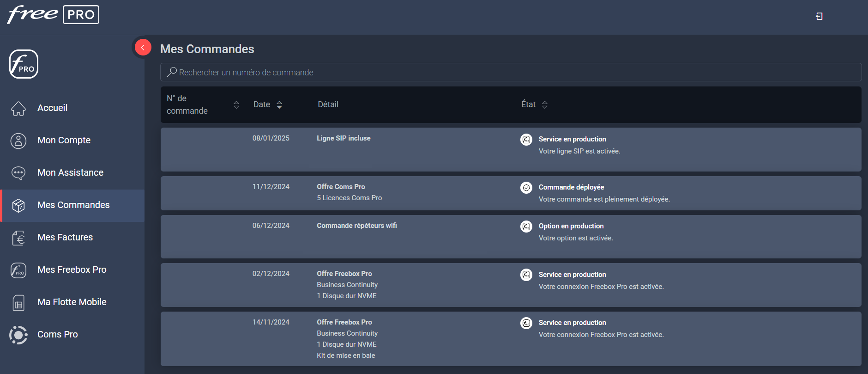Click the Free Pro logo in header
The image size is (868, 374).
(x=53, y=14)
